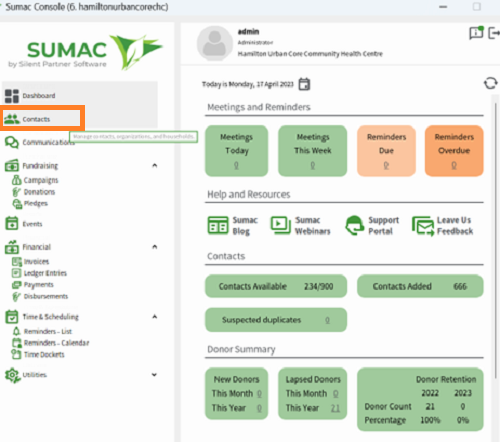The width and height of the screenshot is (500, 442).
Task: Open the Financial menu label
Action: click(36, 247)
